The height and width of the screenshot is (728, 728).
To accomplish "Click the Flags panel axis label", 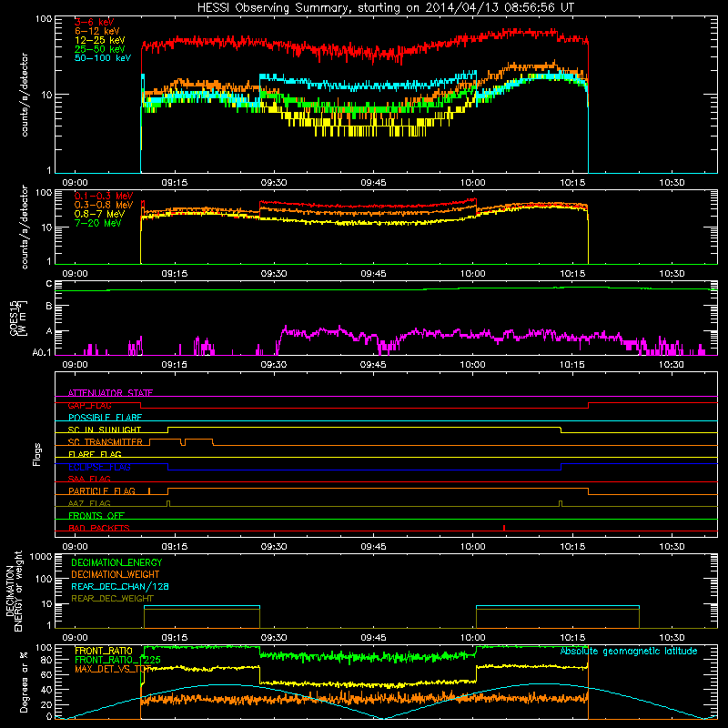I will click(x=37, y=454).
